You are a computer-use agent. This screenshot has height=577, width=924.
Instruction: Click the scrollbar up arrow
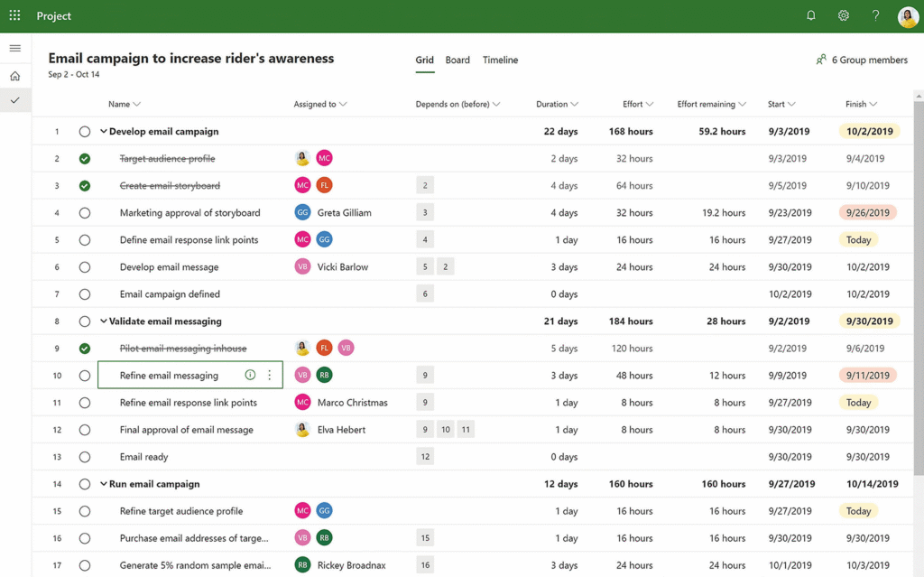pos(919,95)
